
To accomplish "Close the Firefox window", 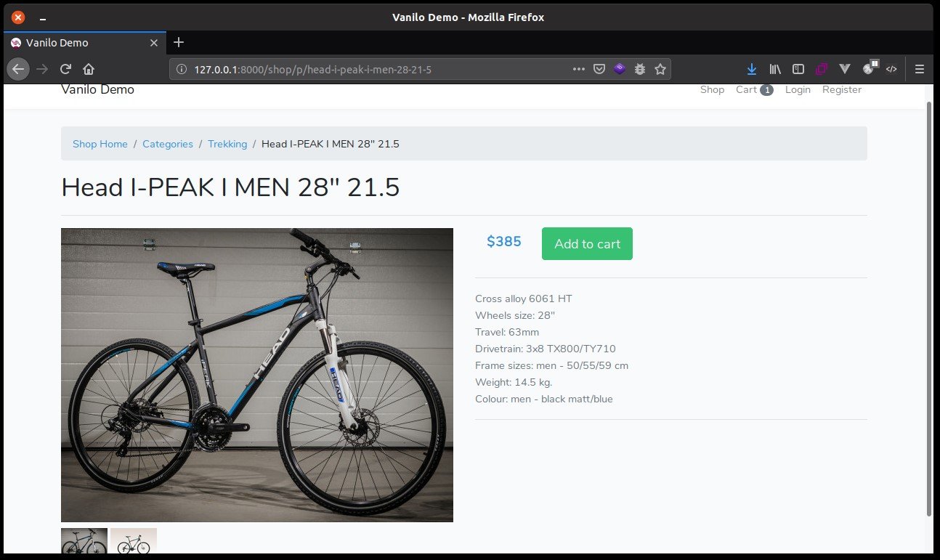I will (x=18, y=17).
